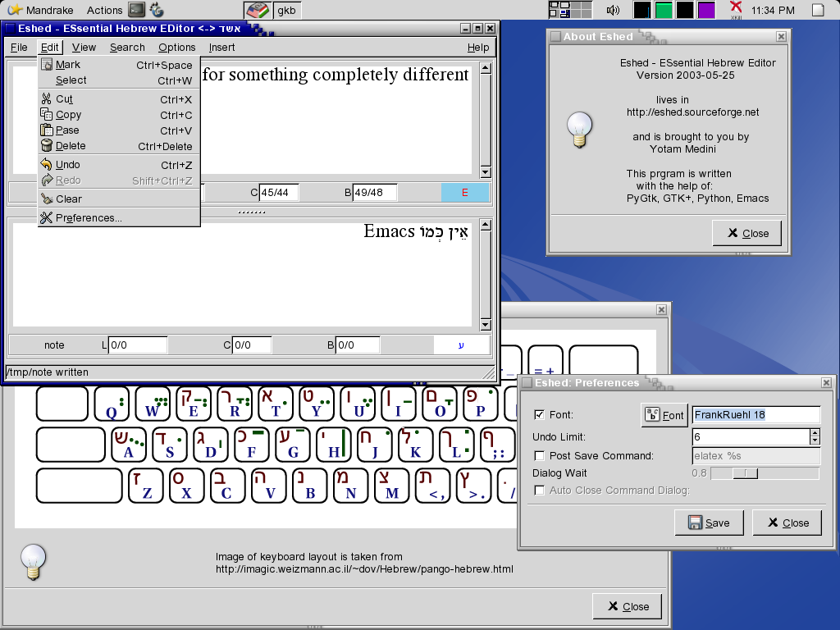Screen dimensions: 840x630
Task: Click the Paste clipboard icon in Edit menu
Action: point(47,130)
